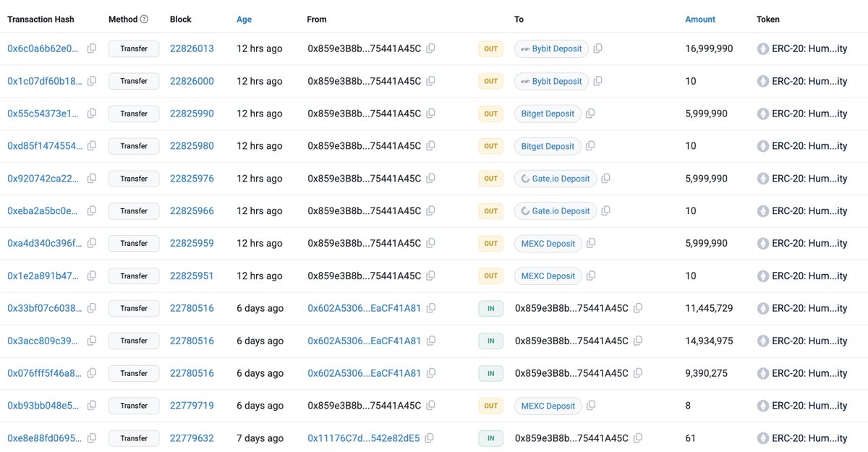Copy transaction hash 0x1e2a891b47
Screen dimensions: 868x452
[92, 276]
